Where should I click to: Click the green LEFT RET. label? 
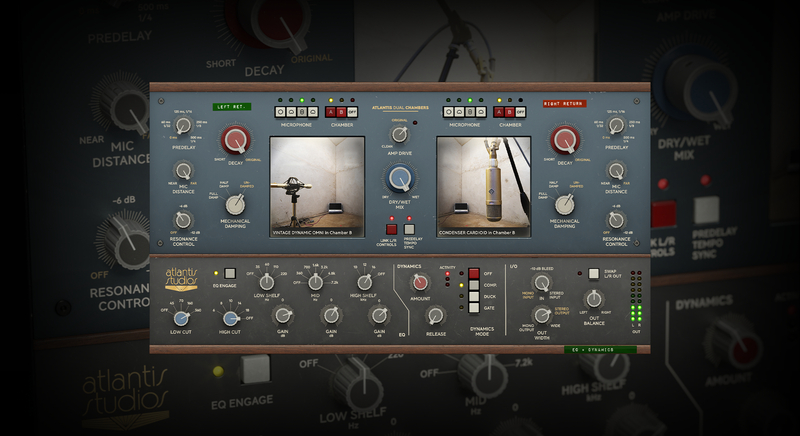pyautogui.click(x=232, y=107)
